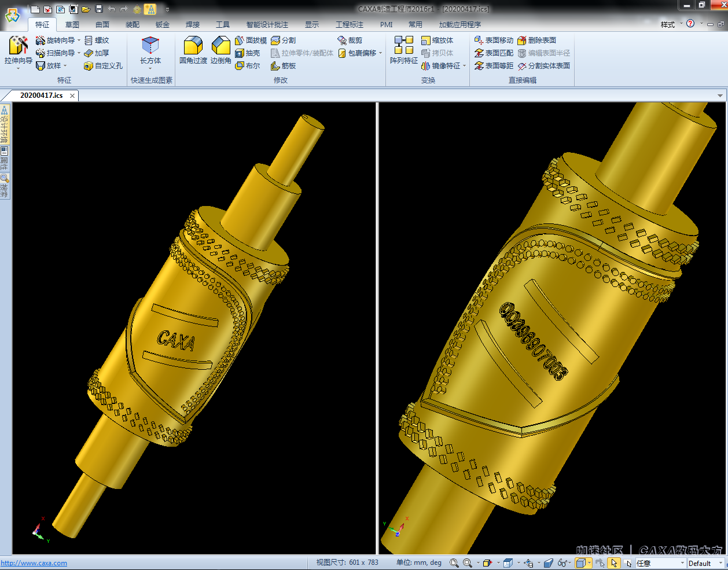Apply the 加厚 thicken feature
The height and width of the screenshot is (570, 728).
coord(97,53)
